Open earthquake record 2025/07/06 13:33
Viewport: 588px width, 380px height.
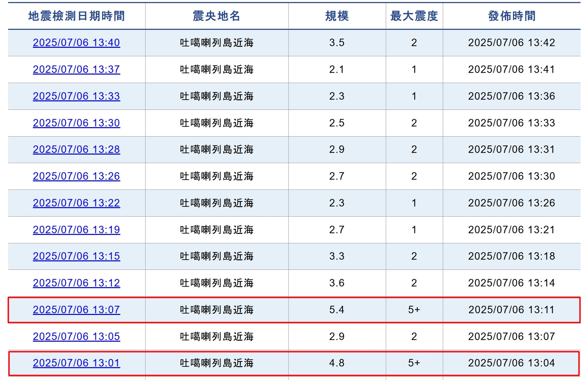tap(76, 96)
